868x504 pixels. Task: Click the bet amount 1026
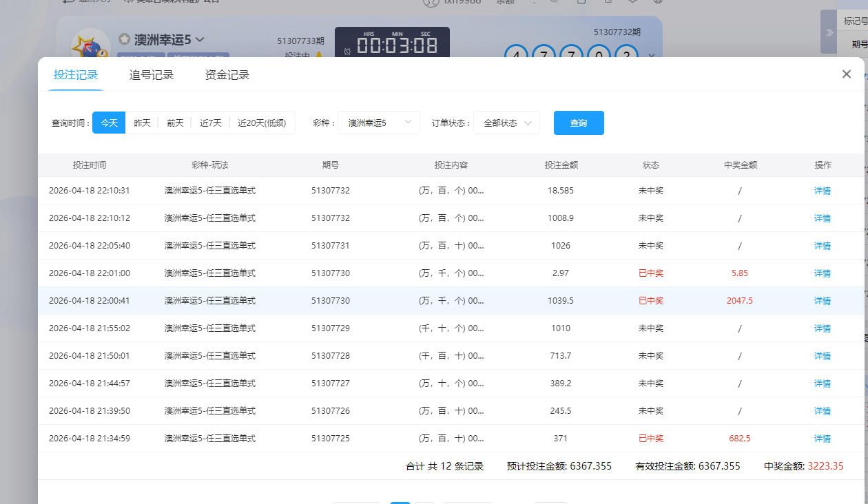coord(561,246)
